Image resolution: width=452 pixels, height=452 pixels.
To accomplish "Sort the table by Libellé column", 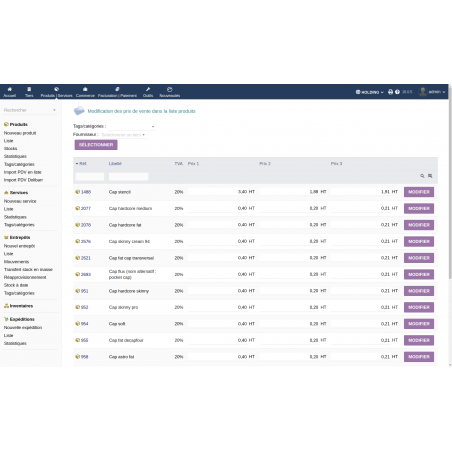I will pos(115,163).
